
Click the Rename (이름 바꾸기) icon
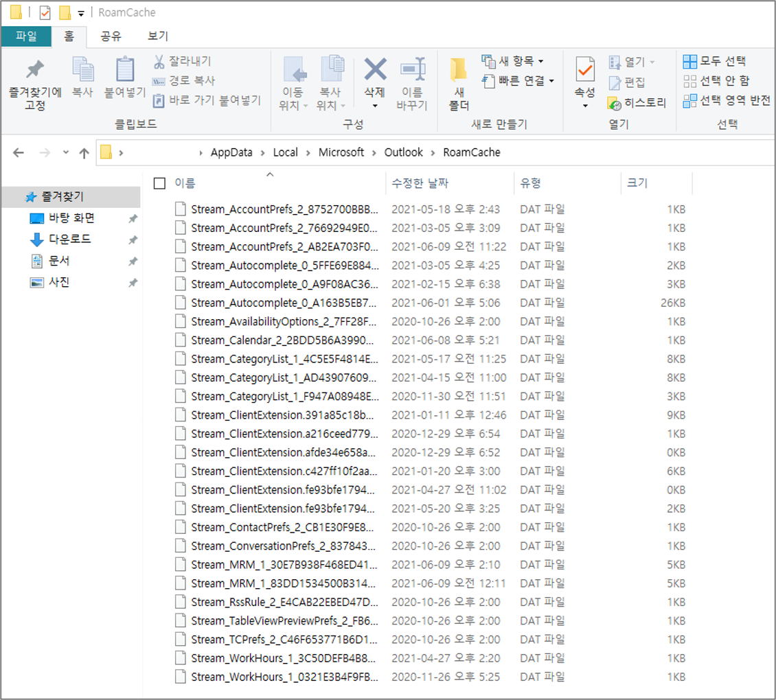(x=413, y=69)
